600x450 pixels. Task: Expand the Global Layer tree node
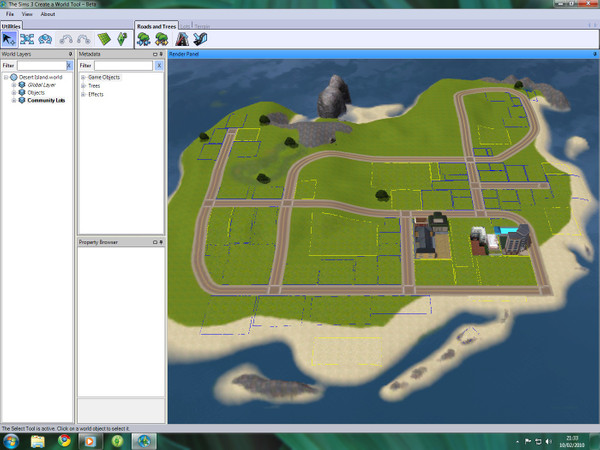(x=14, y=85)
